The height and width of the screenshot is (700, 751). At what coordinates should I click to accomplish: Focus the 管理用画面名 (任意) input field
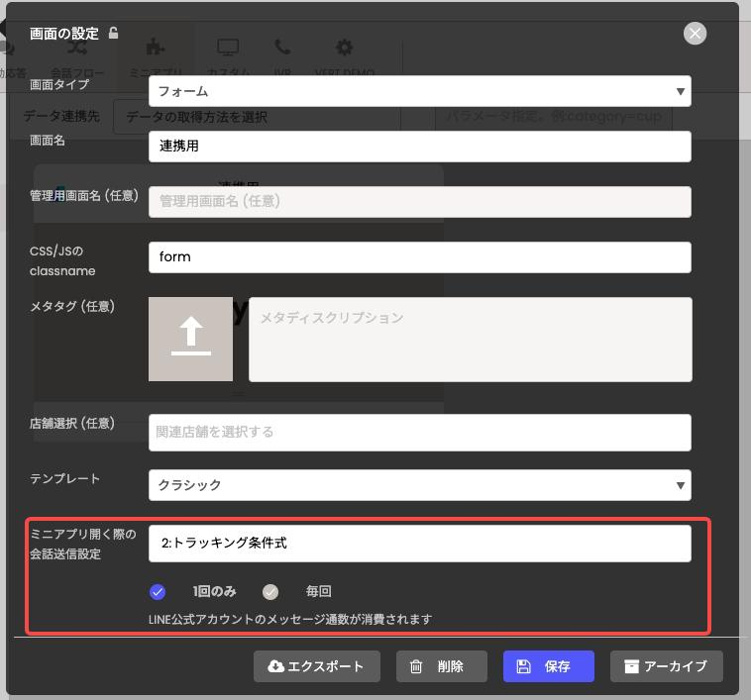(x=419, y=201)
